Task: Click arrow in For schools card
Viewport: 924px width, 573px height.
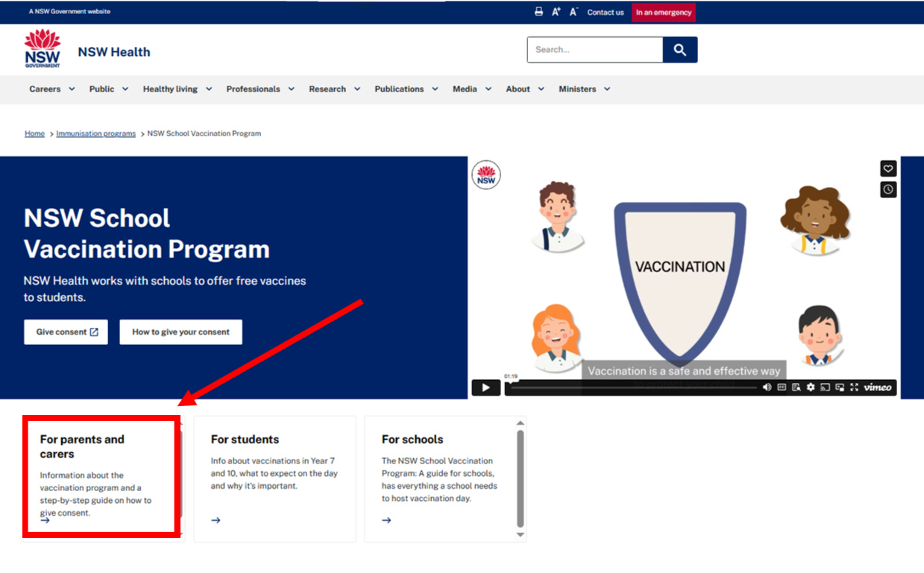Action: pos(386,520)
